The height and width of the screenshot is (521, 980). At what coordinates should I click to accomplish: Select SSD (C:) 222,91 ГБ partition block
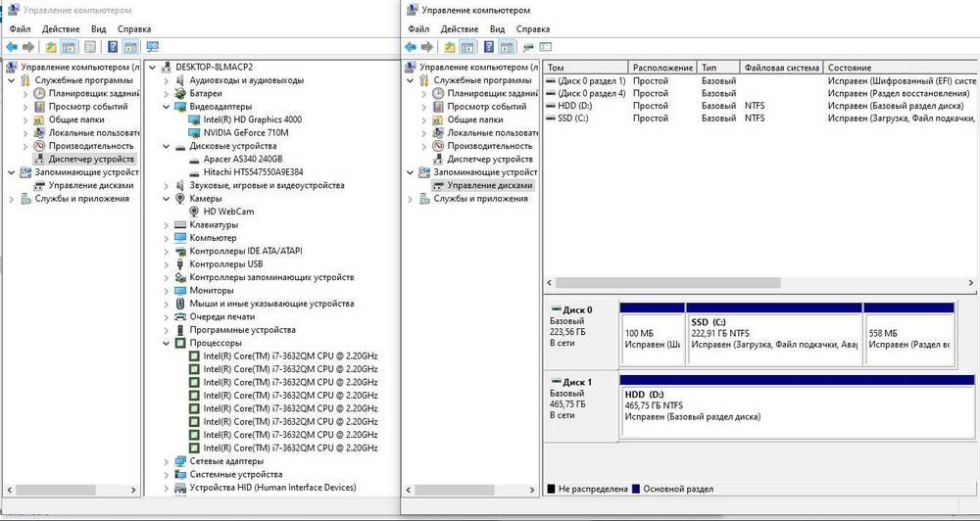pyautogui.click(x=774, y=334)
